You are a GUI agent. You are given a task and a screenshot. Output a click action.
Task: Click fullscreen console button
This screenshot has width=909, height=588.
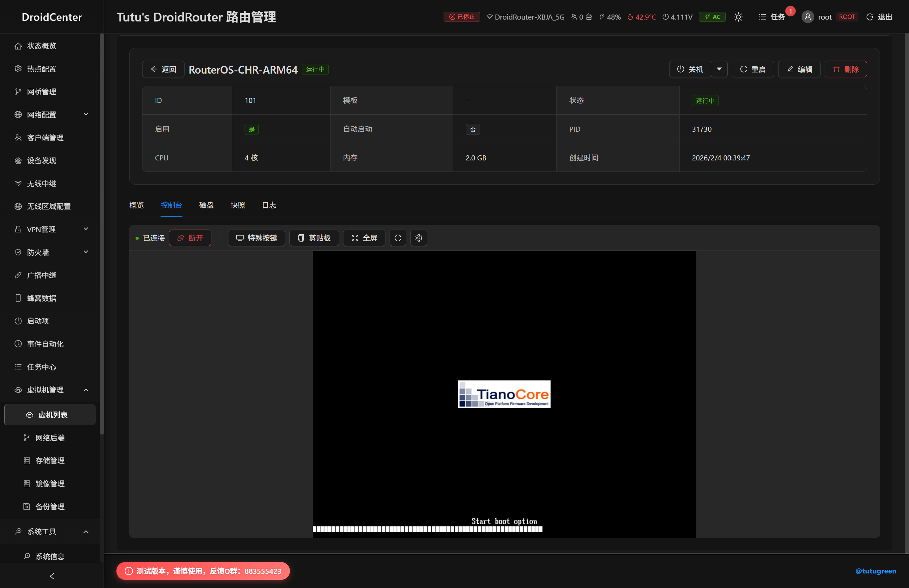click(364, 238)
